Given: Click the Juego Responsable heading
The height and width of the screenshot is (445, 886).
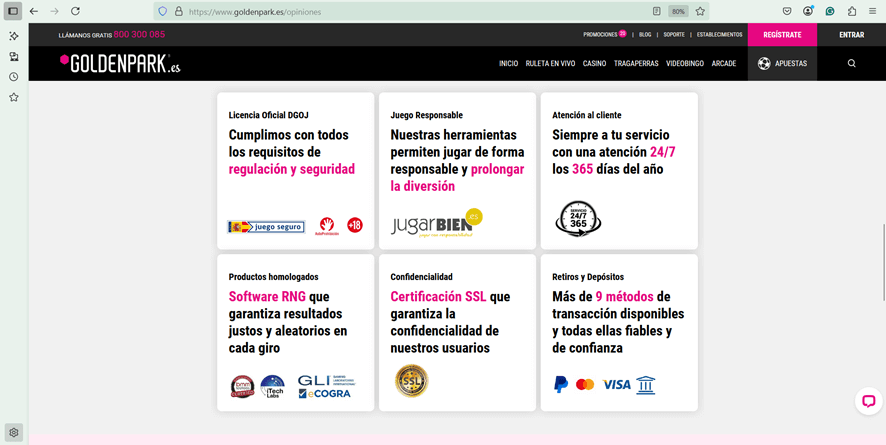Looking at the screenshot, I should pos(427,115).
